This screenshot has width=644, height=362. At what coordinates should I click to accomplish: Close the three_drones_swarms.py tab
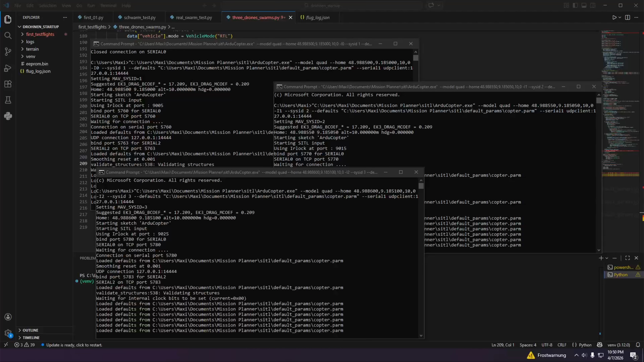point(291,18)
